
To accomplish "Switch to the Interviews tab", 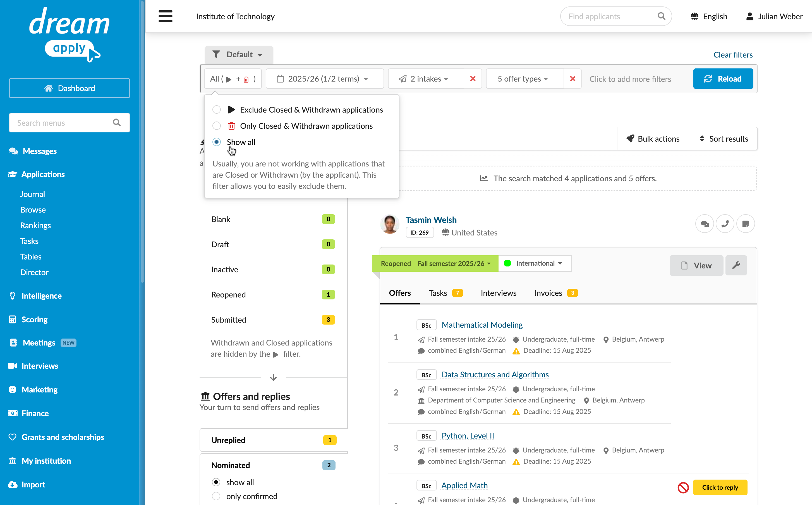I will tap(498, 293).
